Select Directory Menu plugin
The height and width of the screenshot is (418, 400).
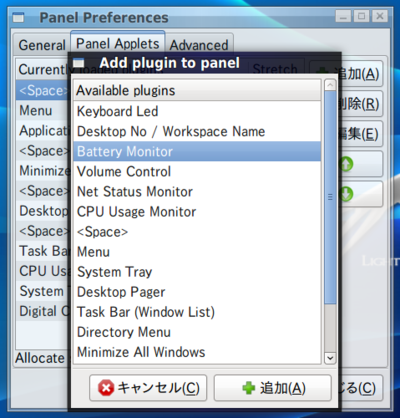pyautogui.click(x=197, y=332)
